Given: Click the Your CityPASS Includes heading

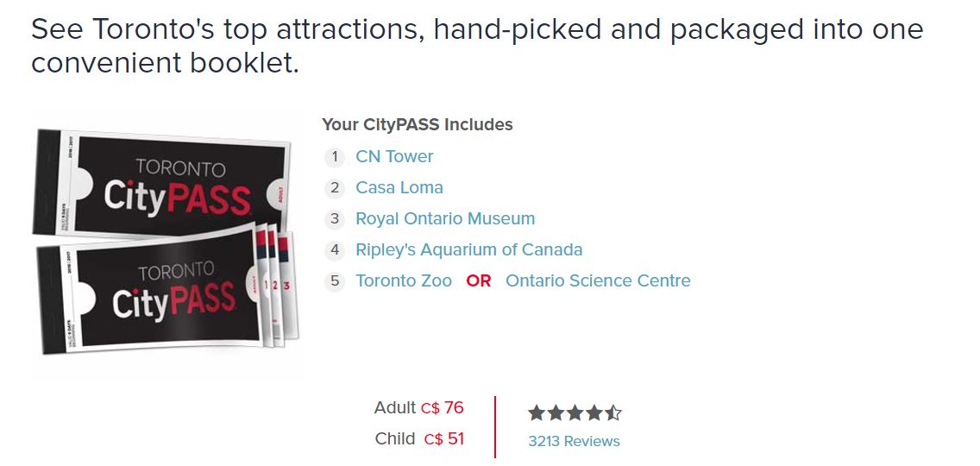Looking at the screenshot, I should (x=418, y=124).
